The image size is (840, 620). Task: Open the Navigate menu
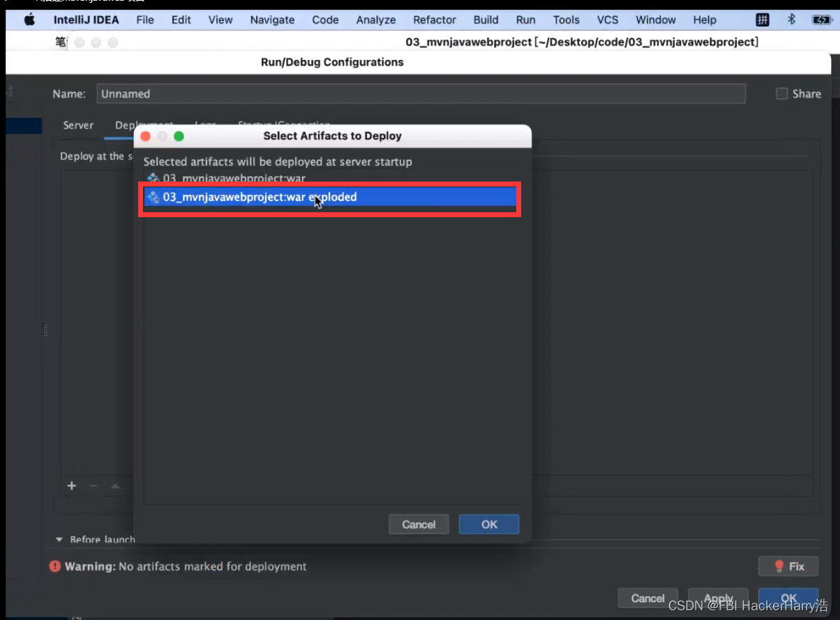(x=272, y=20)
